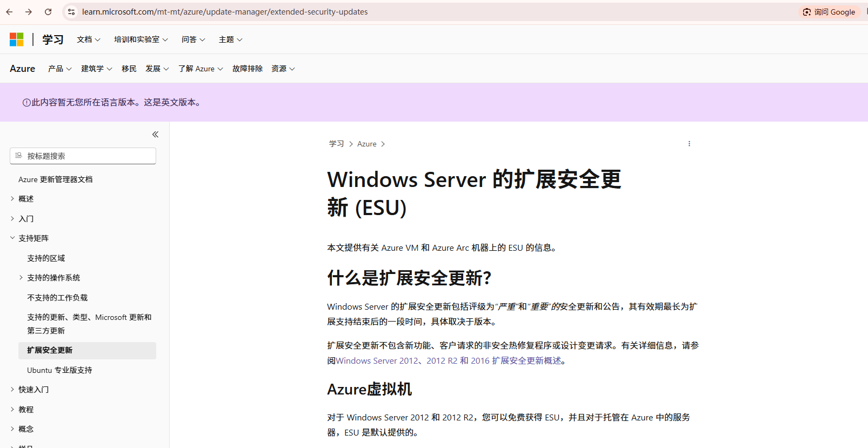Open the three-dot more actions menu

(689, 144)
